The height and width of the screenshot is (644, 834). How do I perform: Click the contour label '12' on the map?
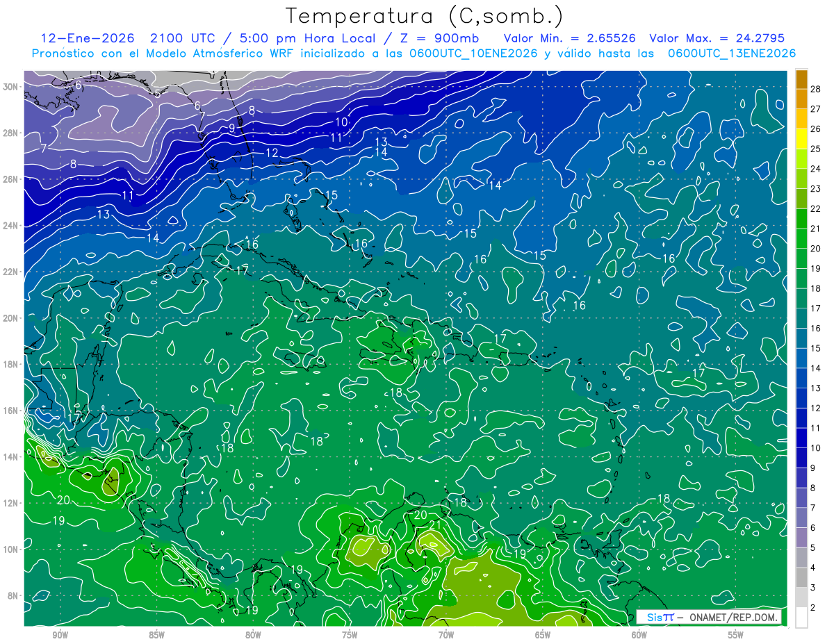click(x=272, y=153)
